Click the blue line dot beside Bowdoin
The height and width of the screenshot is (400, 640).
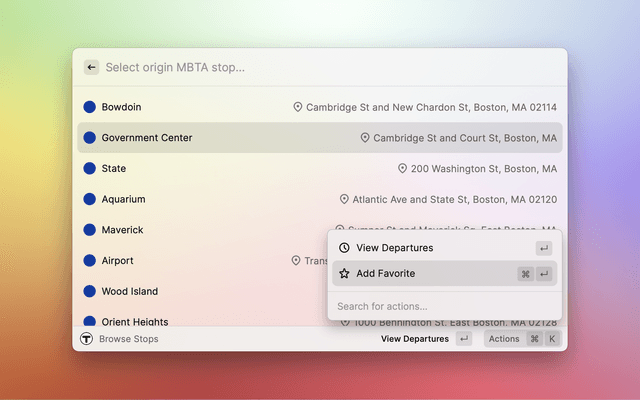click(89, 107)
